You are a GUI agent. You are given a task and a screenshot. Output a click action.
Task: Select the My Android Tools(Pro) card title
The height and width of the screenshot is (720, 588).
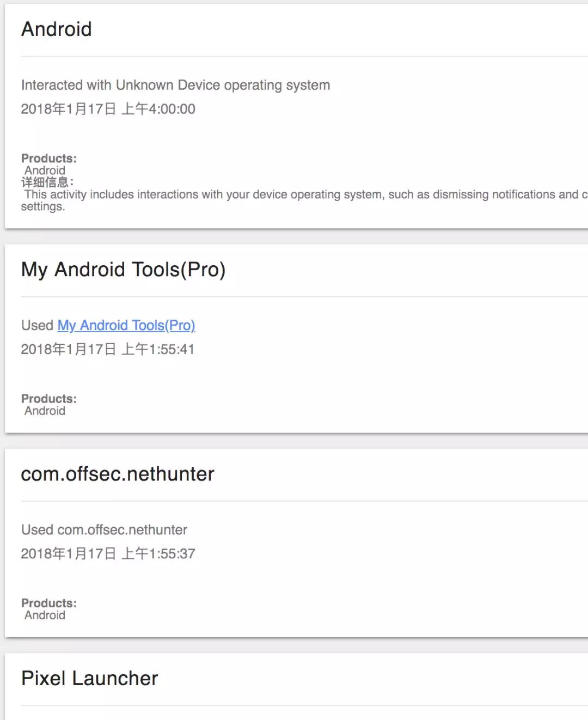[x=123, y=270]
